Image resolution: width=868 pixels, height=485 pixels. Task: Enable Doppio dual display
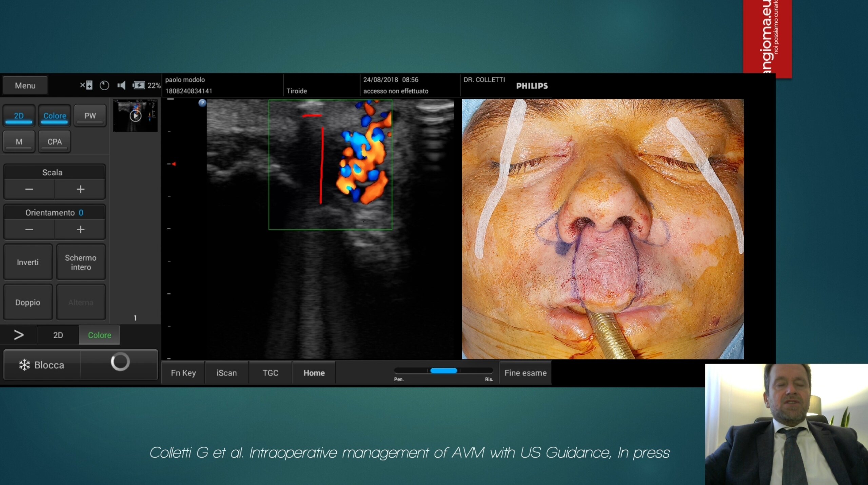tap(28, 302)
